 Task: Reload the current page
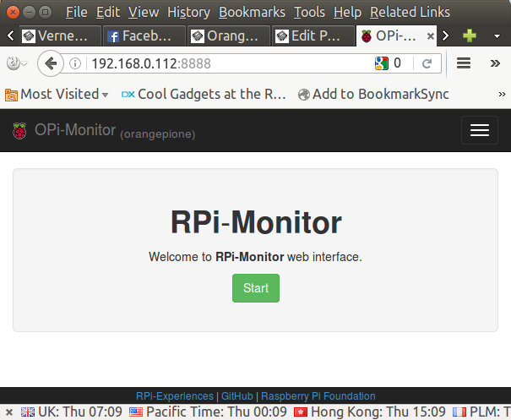427,63
